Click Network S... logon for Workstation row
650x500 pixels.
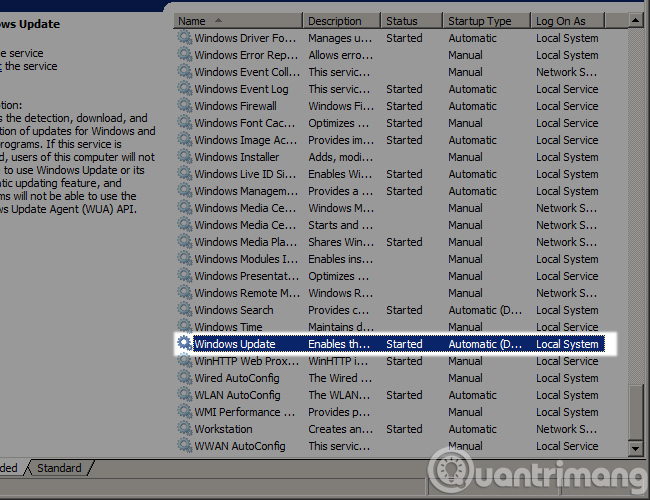[x=566, y=429]
